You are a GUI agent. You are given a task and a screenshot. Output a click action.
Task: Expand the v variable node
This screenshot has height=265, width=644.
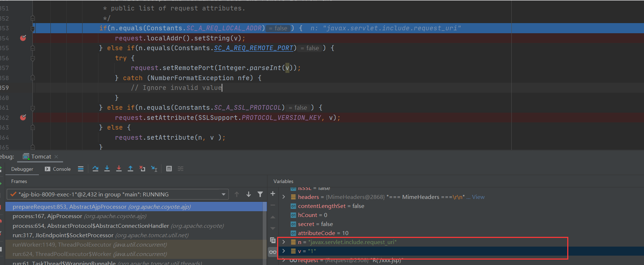[284, 251]
